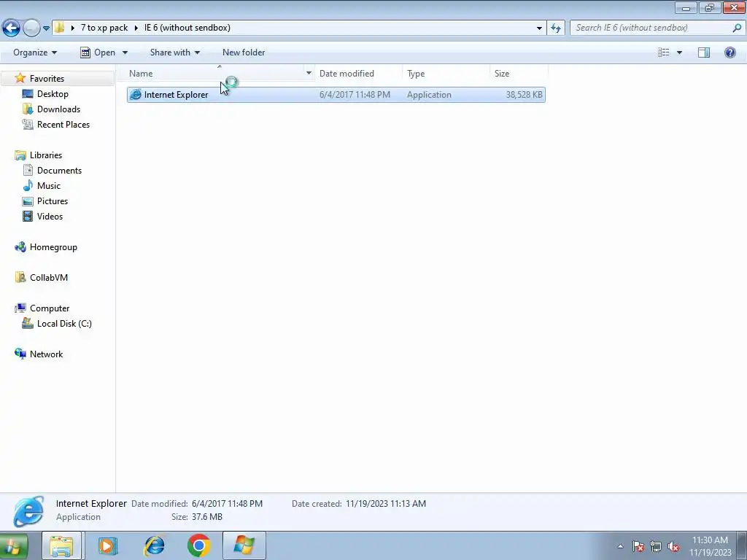Open Help with the question mark icon
Image resolution: width=747 pixels, height=560 pixels.
tap(729, 52)
